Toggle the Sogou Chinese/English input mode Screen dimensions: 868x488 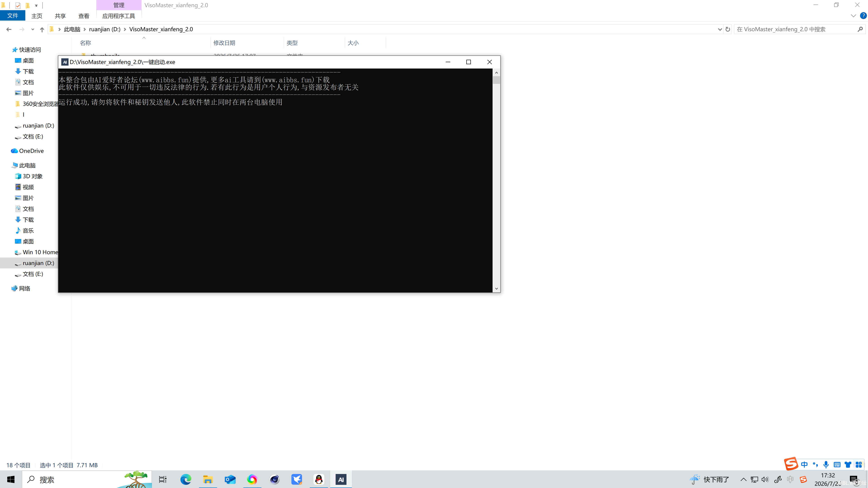pyautogui.click(x=805, y=464)
